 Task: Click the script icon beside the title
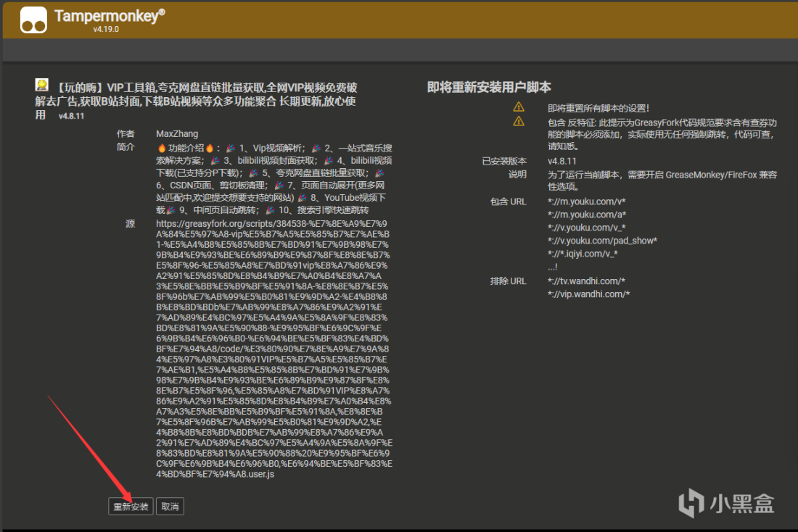pos(42,84)
